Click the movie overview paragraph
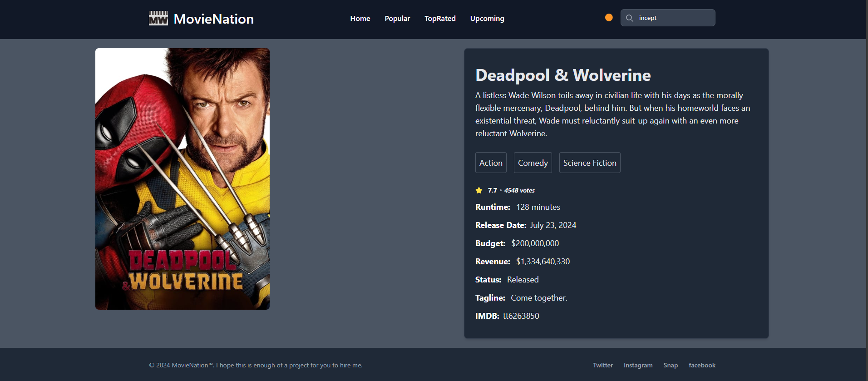868x381 pixels. coord(613,114)
